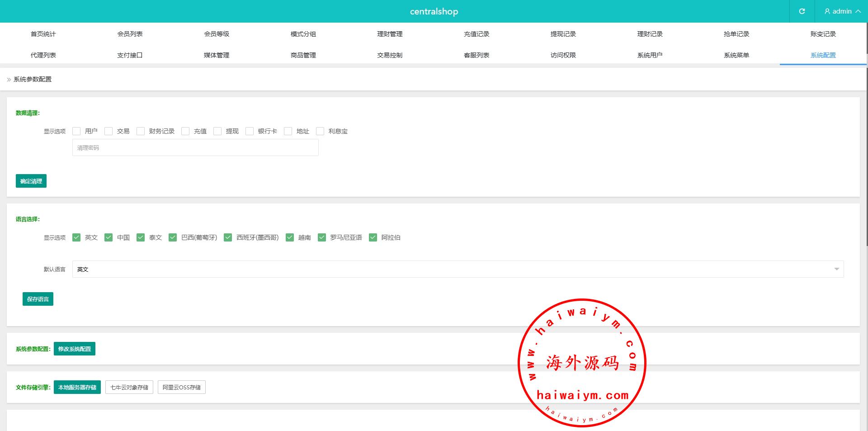The height and width of the screenshot is (431, 868).
Task: Click the 修改系统配置 button
Action: click(75, 349)
